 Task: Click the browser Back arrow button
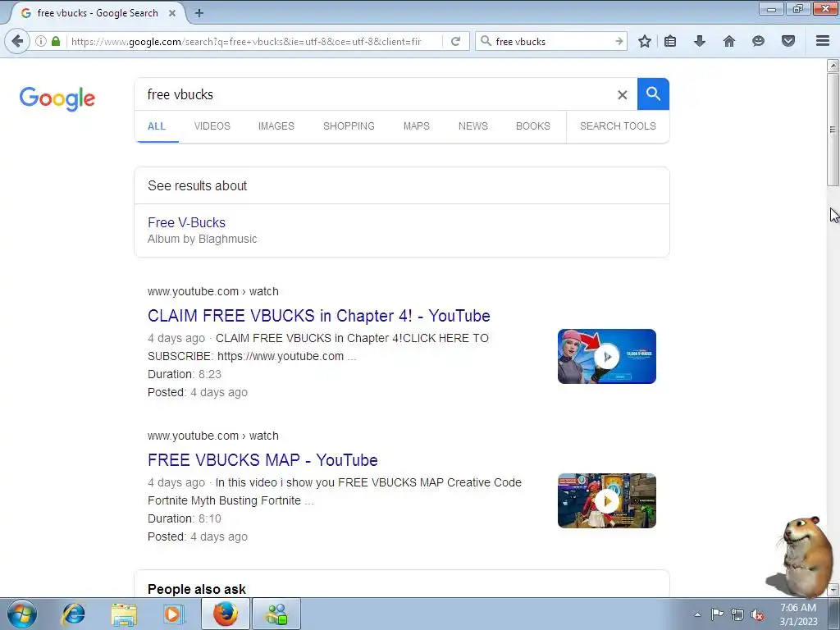tap(17, 41)
